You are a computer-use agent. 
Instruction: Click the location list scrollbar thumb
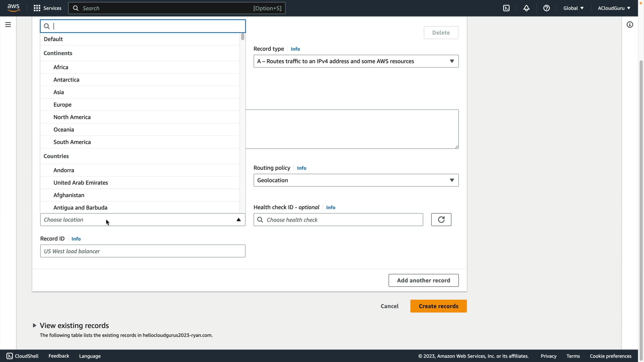click(243, 37)
